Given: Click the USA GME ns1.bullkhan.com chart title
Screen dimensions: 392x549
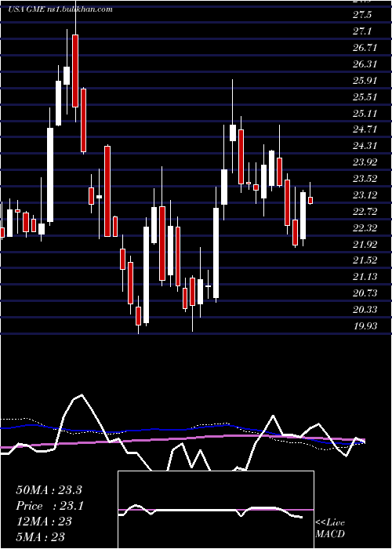Looking at the screenshot, I should click(60, 9).
